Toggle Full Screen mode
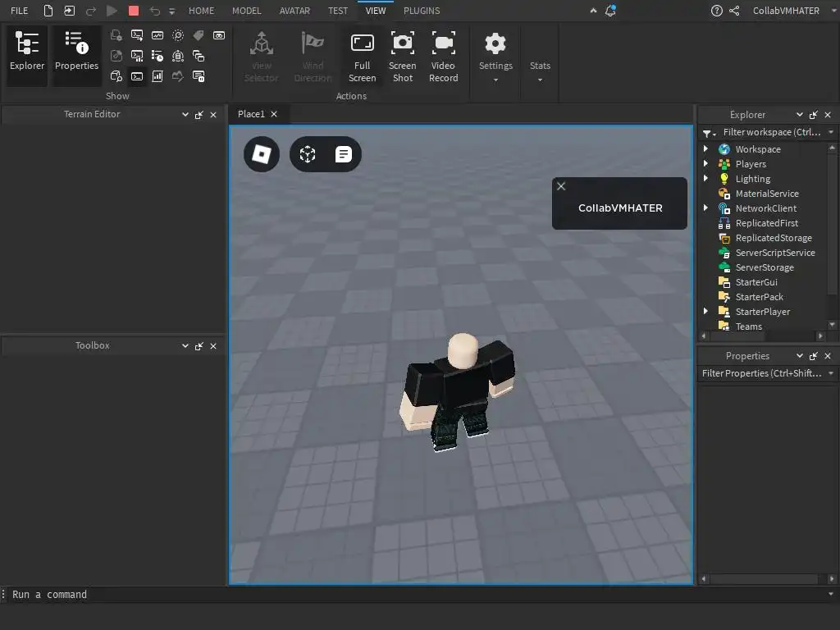This screenshot has width=840, height=630. coord(362,57)
